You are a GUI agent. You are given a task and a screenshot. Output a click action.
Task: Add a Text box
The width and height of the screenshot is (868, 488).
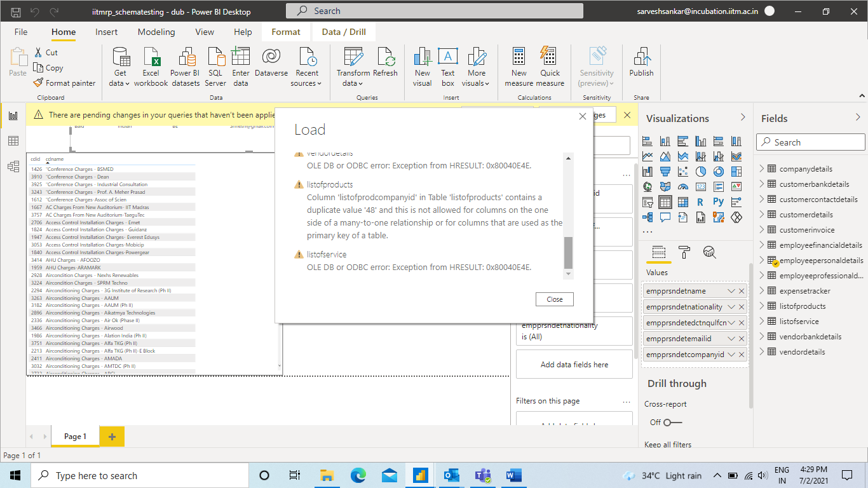click(448, 67)
